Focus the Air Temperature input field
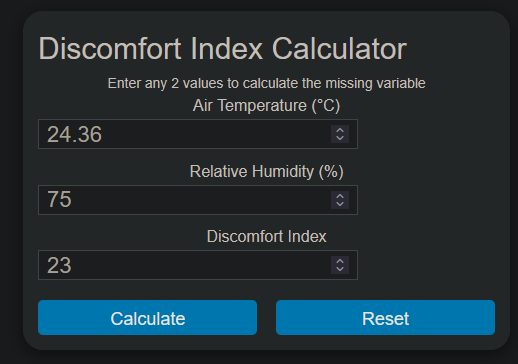Viewport: 518px width, 364px height. 198,134
